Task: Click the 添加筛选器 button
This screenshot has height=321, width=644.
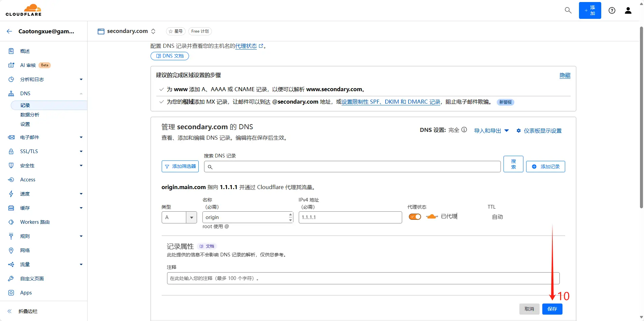Action: (x=180, y=167)
